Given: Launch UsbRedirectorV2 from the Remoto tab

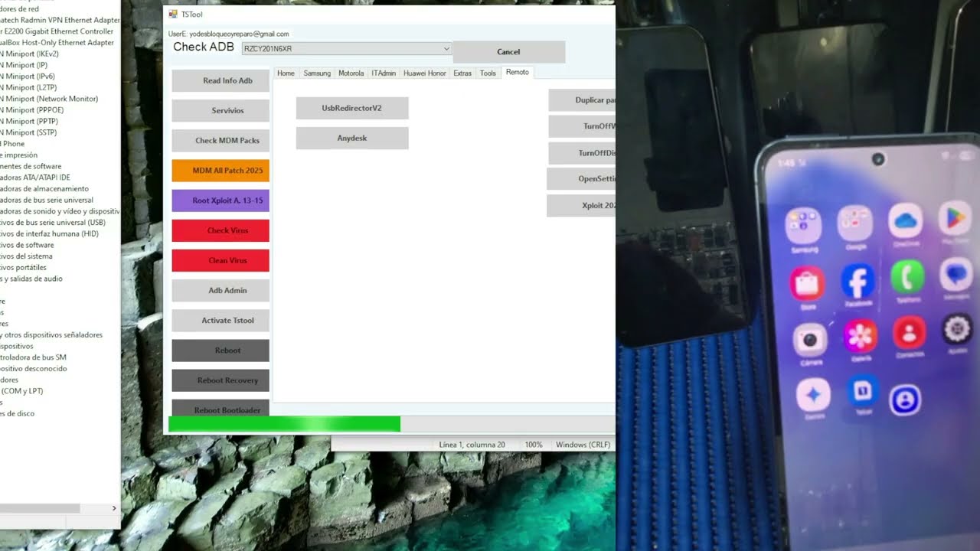Looking at the screenshot, I should (x=352, y=108).
